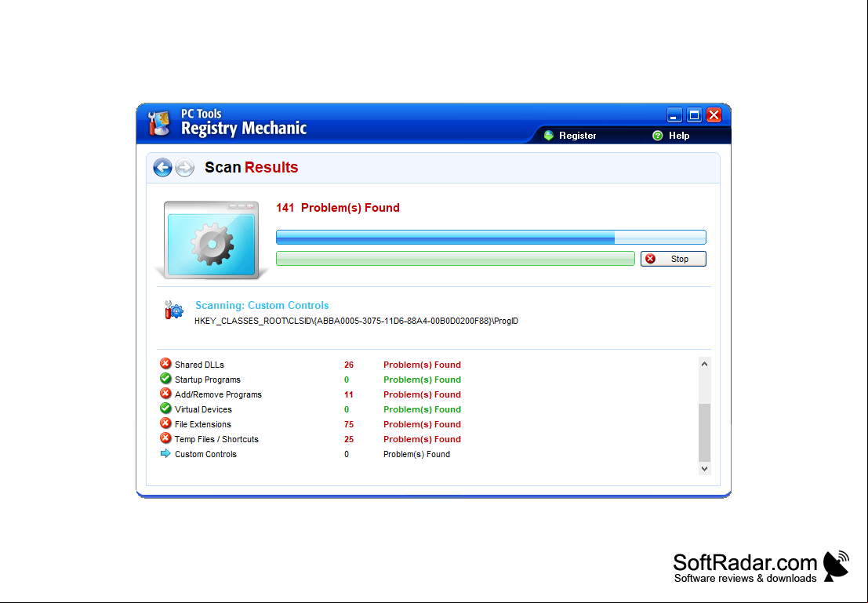This screenshot has width=868, height=603.
Task: Maximize the Registry Mechanic window
Action: [694, 115]
